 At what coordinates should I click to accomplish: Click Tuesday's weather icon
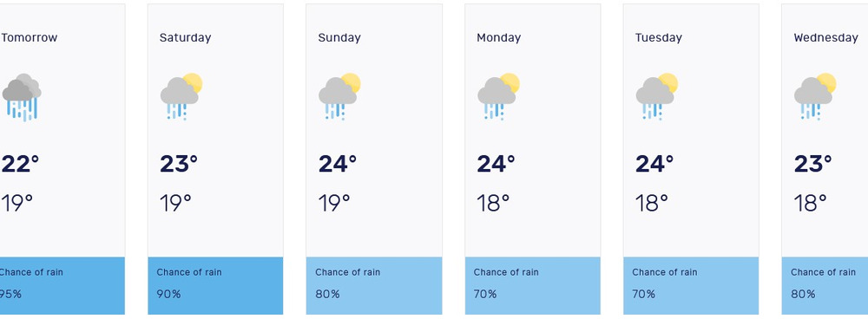pos(657,97)
